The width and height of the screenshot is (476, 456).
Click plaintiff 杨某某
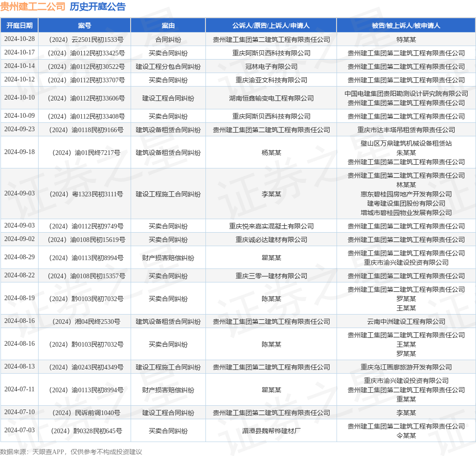click(271, 153)
